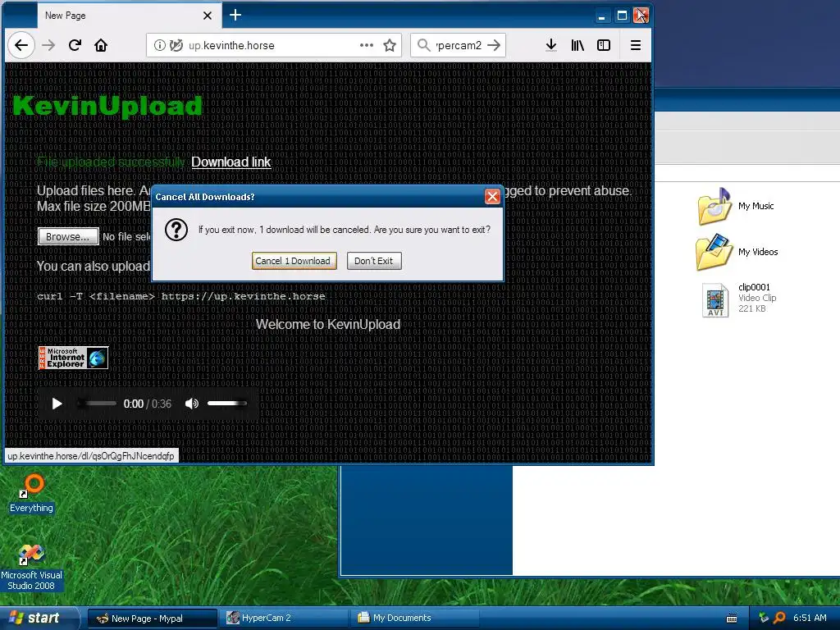Maximize the Mypal browser window
The width and height of the screenshot is (840, 630).
click(x=622, y=16)
